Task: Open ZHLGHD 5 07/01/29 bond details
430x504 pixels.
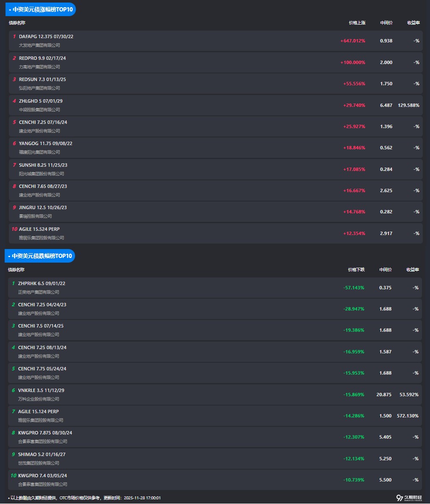Action: [x=41, y=101]
